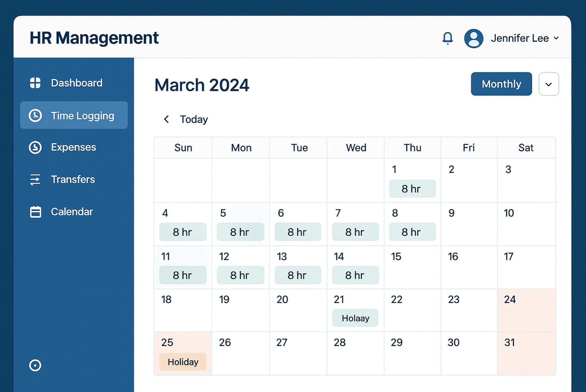
Task: Click the circular icon at sidebar bottom
Action: coord(35,365)
